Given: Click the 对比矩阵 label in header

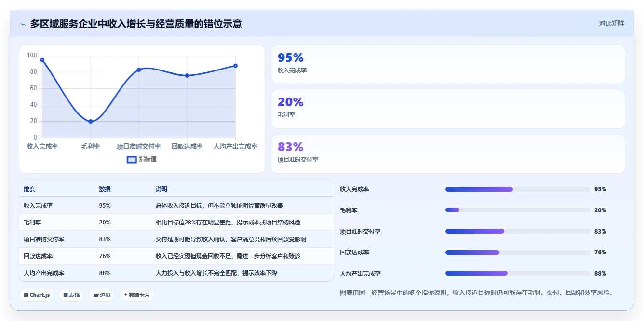Looking at the screenshot, I should [x=611, y=23].
